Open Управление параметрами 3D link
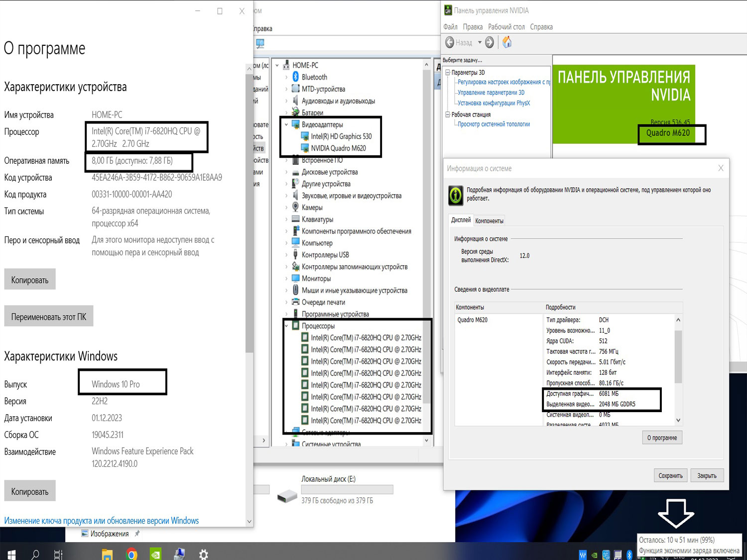 tap(491, 93)
